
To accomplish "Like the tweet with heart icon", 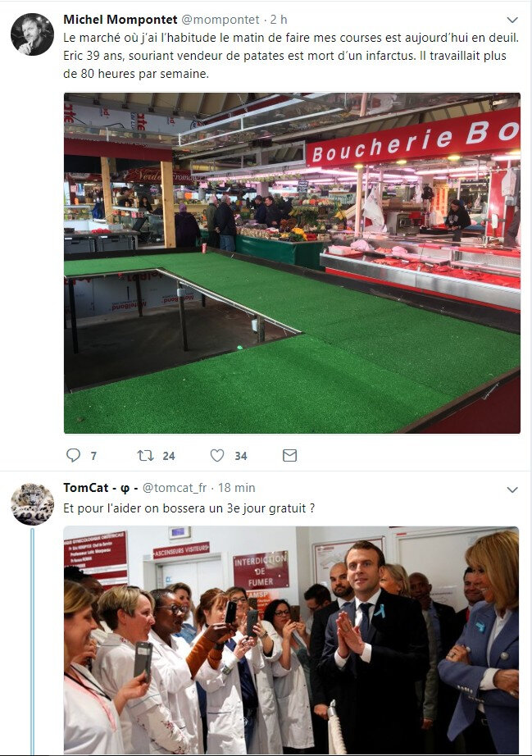I will [217, 455].
